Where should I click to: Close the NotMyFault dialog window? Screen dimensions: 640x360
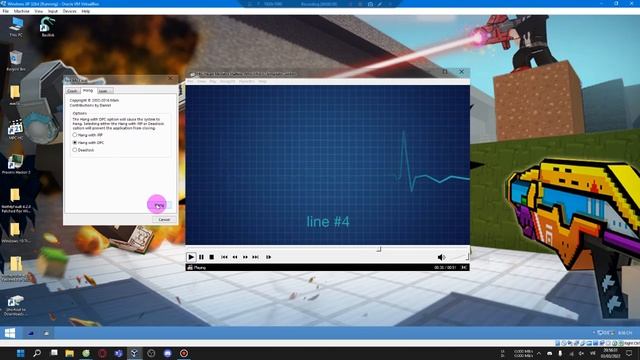click(171, 78)
